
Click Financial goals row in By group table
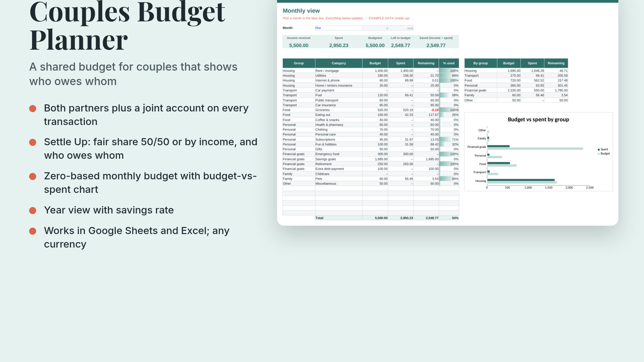(x=516, y=90)
